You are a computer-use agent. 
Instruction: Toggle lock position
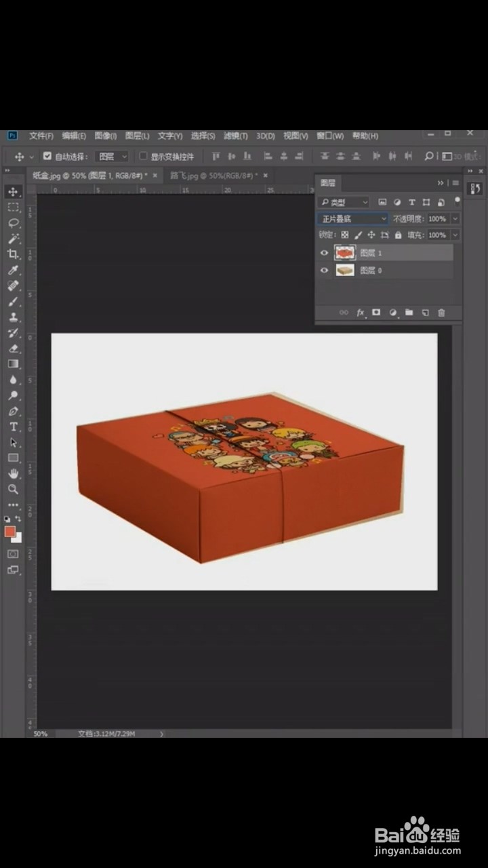coord(371,235)
